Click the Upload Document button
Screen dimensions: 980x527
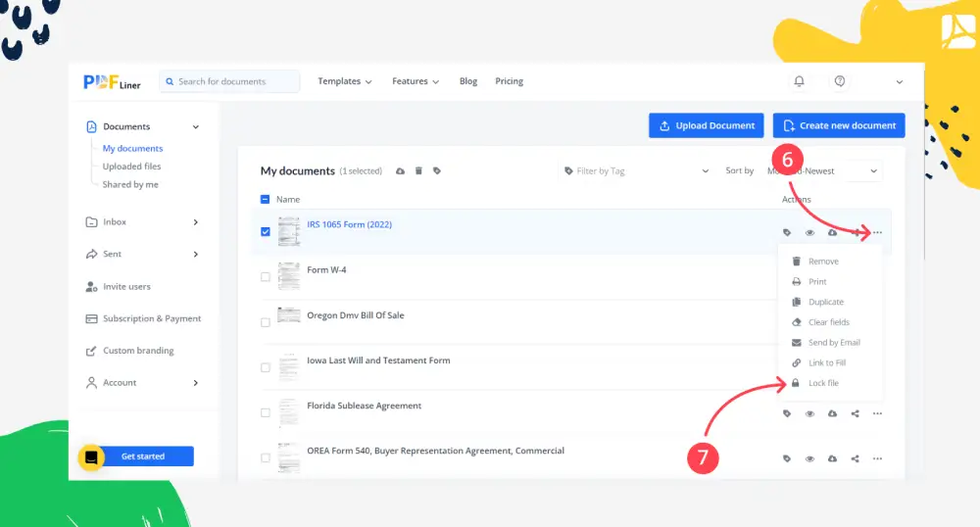(706, 125)
